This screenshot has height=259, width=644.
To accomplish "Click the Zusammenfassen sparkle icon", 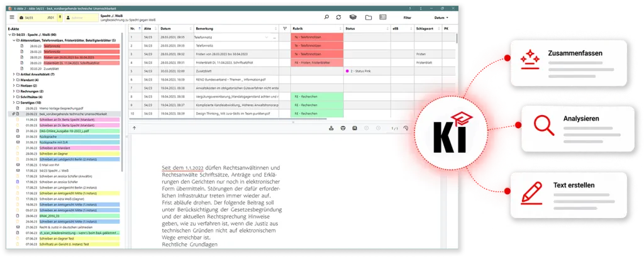I will pos(530,60).
